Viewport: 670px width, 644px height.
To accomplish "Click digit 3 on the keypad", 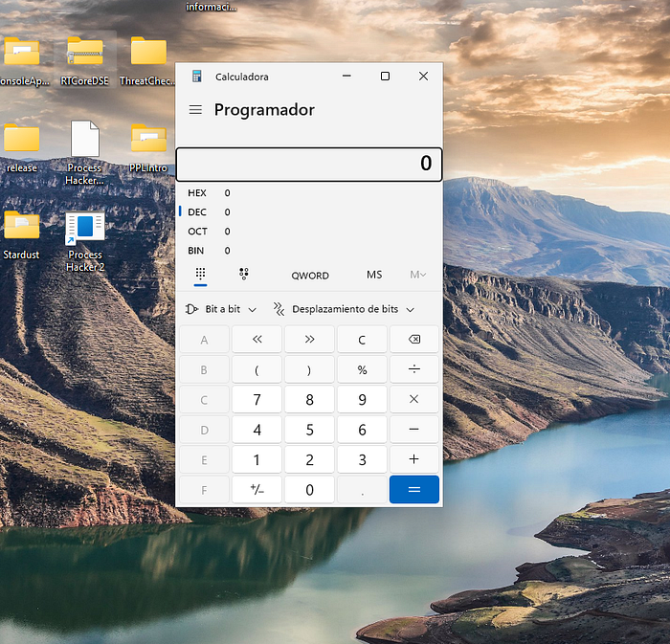I will coord(362,459).
